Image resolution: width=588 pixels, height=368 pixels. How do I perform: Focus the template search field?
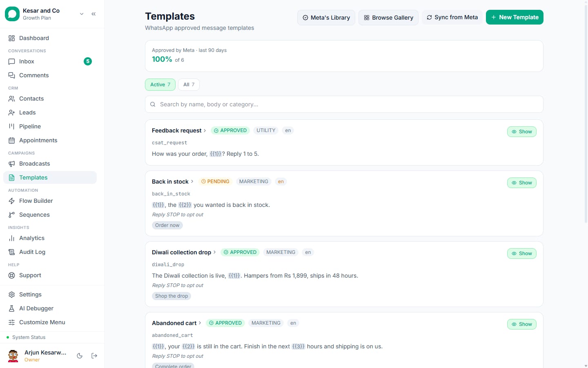tap(344, 104)
